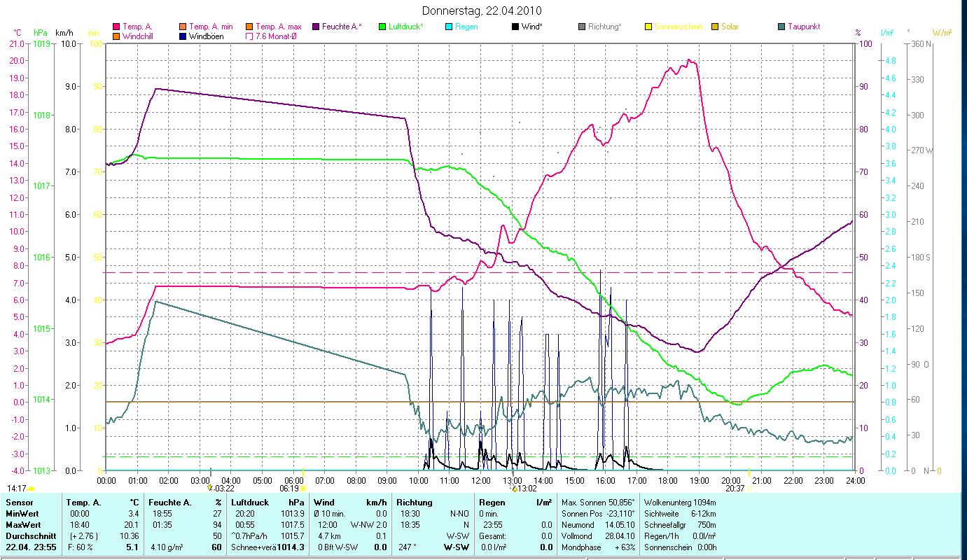Click the Schneefallgr 750m entry
Viewport: 967px width, 560px height.
point(680,525)
